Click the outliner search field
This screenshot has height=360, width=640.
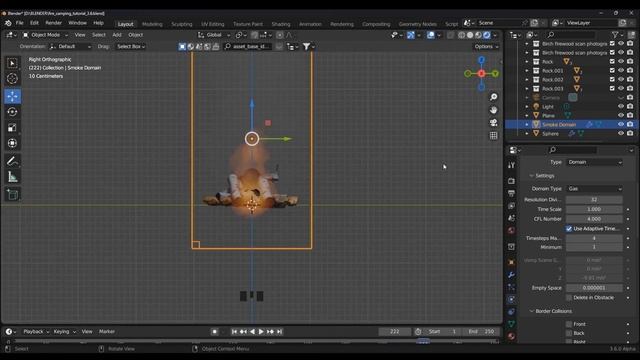click(x=570, y=35)
